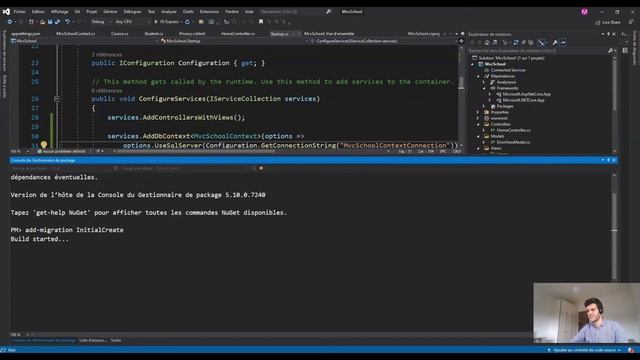The width and height of the screenshot is (640, 360).
Task: Click the Open file toolbar icon
Action: click(x=42, y=22)
